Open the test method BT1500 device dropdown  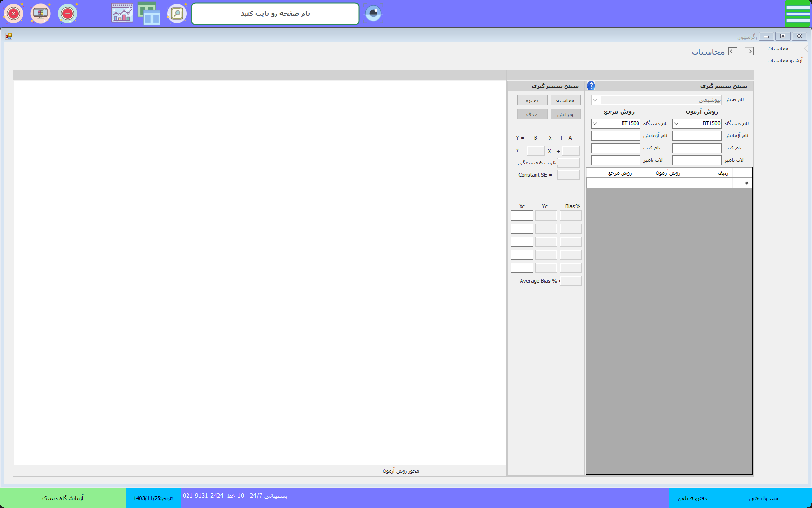click(677, 124)
